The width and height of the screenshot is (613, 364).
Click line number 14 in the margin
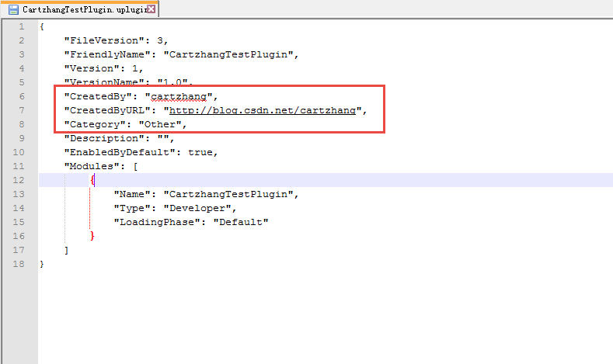click(x=19, y=208)
